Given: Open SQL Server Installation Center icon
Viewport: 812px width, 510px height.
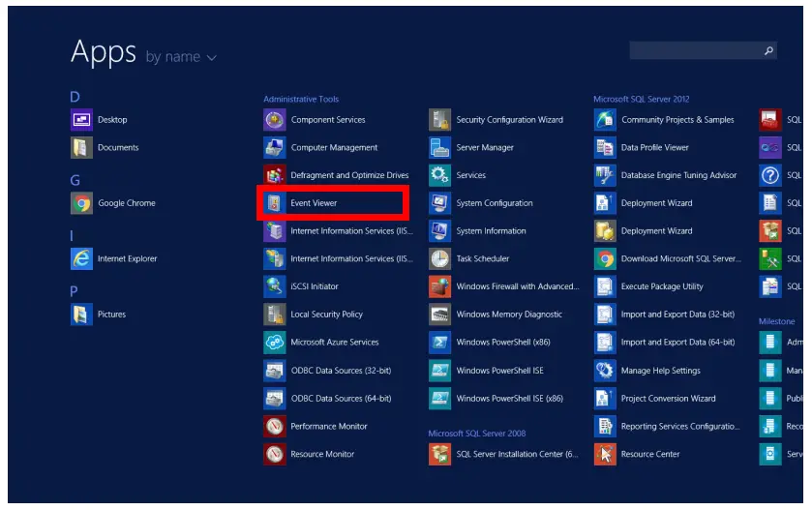Looking at the screenshot, I should (x=439, y=454).
